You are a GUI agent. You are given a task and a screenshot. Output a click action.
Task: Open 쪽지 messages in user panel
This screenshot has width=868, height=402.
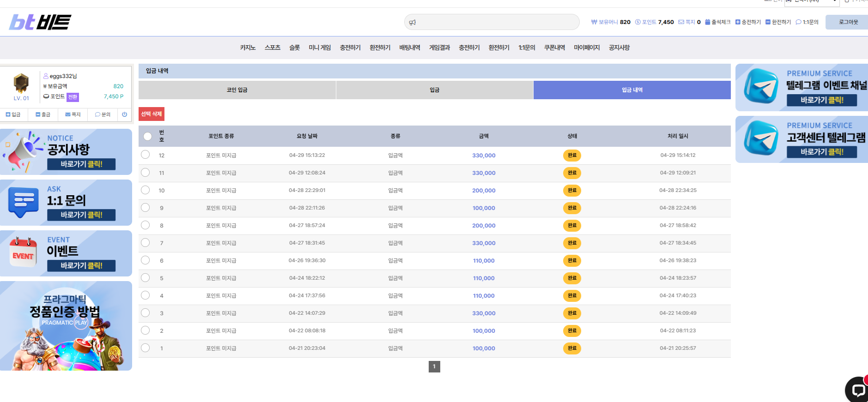click(x=73, y=114)
